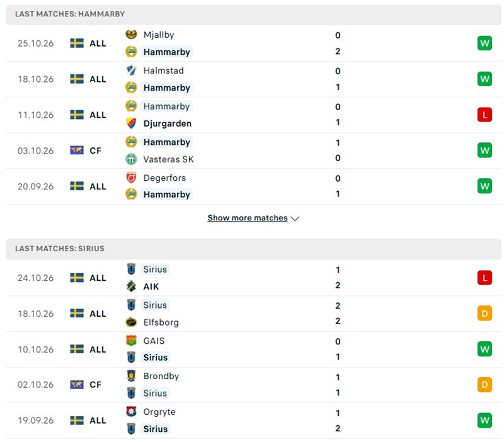Click the Brondby club crest icon
The image size is (504, 442).
pos(131,376)
